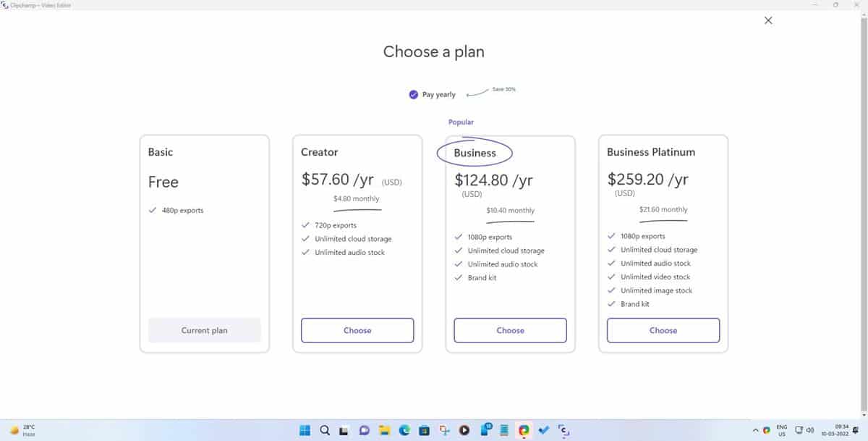
Task: Close the Choose a plan dialog
Action: pos(767,20)
